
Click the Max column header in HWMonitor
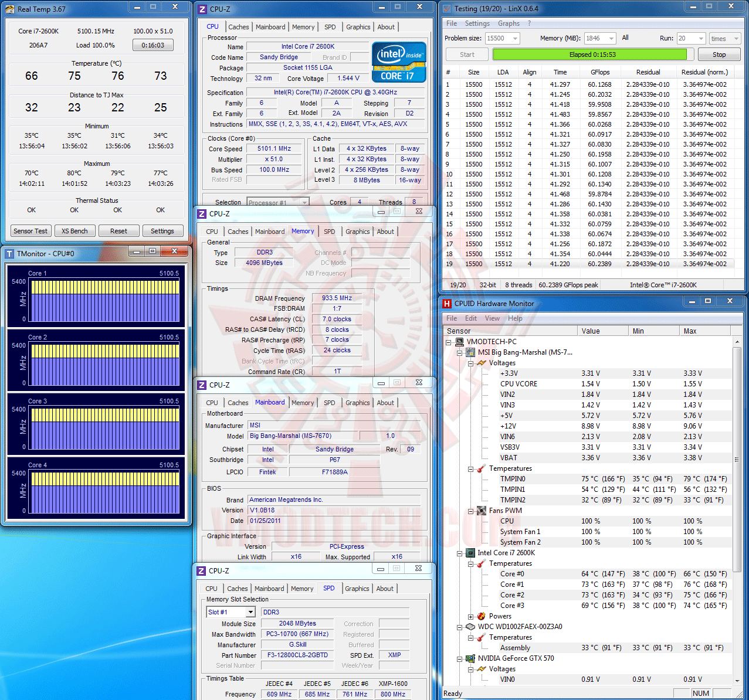click(706, 331)
